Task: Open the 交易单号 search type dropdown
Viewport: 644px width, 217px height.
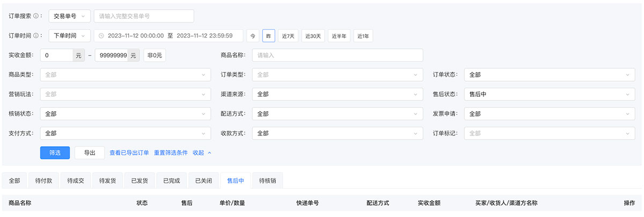Action: [x=69, y=16]
